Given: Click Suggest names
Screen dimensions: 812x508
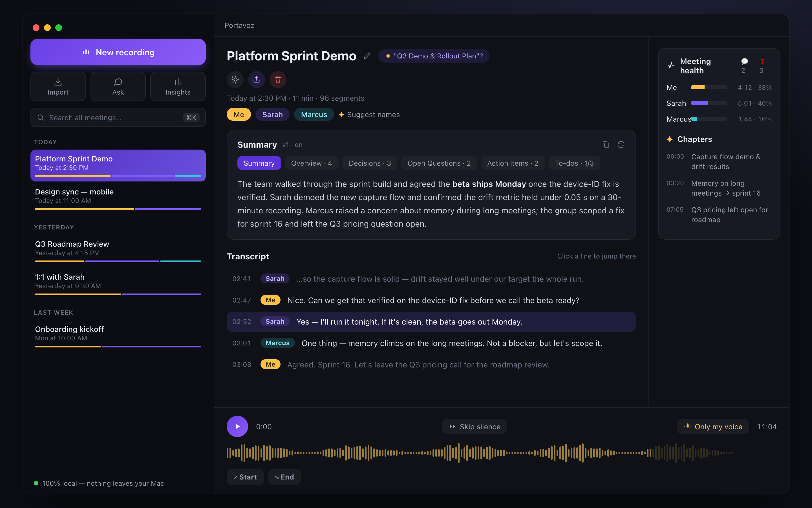Looking at the screenshot, I should (369, 115).
